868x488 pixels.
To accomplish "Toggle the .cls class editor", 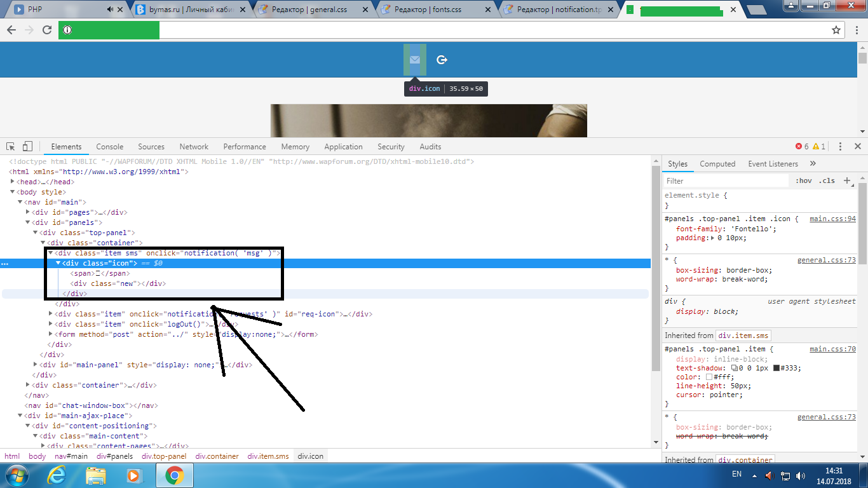I will pyautogui.click(x=827, y=181).
